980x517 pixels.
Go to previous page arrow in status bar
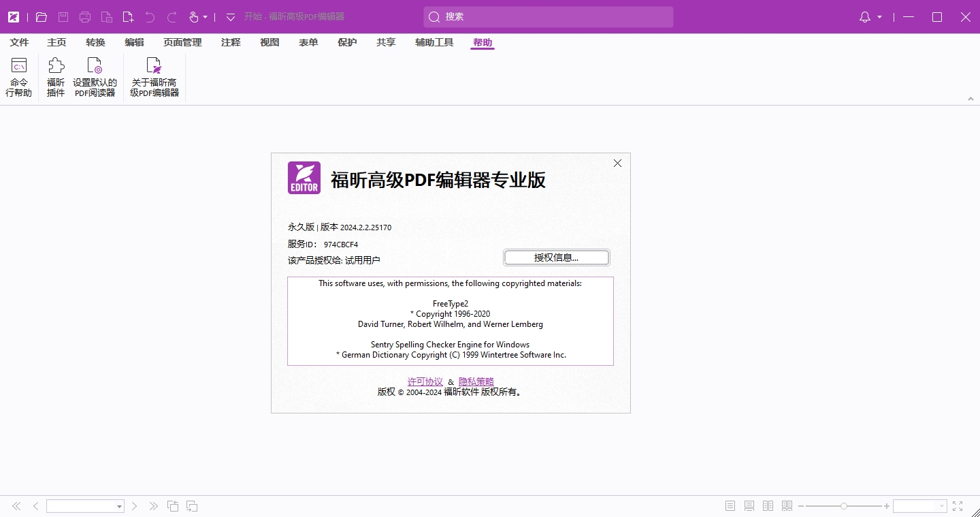(35, 506)
